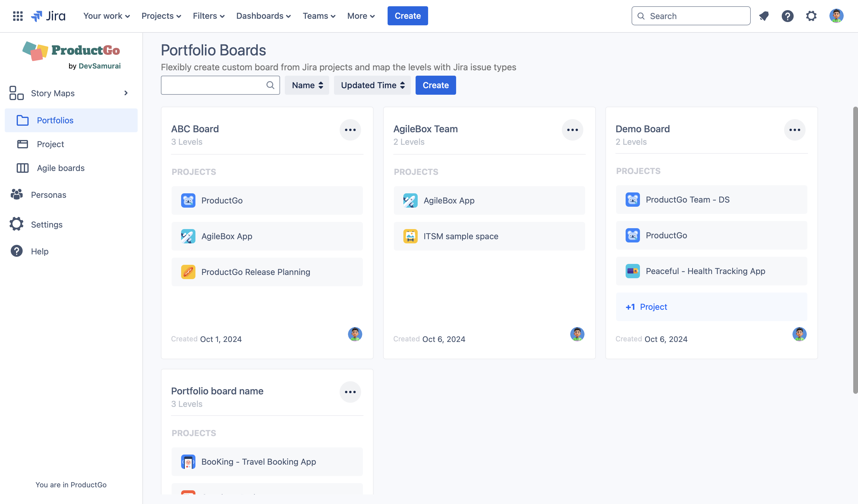This screenshot has width=858, height=504.
Task: Select AgileBox App in AgileBox Team card
Action: [x=489, y=200]
